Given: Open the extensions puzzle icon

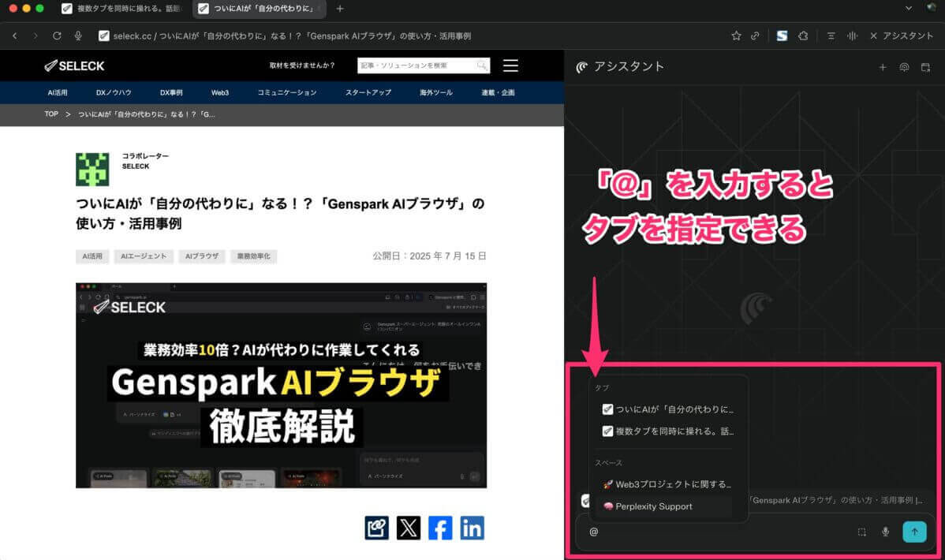Looking at the screenshot, I should pyautogui.click(x=803, y=36).
